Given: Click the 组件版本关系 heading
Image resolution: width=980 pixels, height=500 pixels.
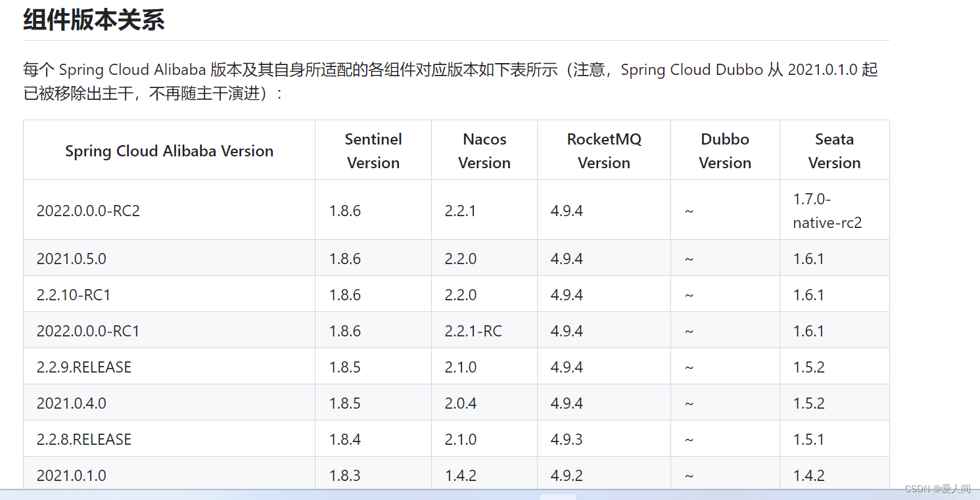Looking at the screenshot, I should [93, 20].
